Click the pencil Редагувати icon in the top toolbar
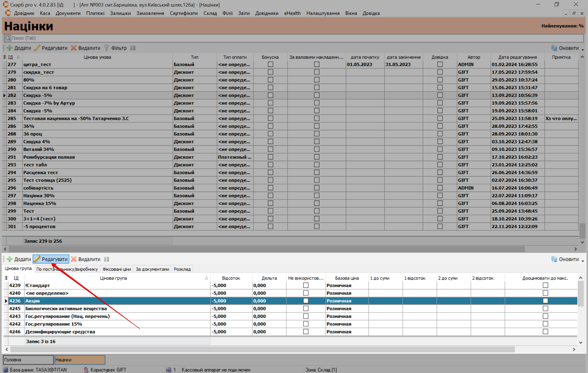This screenshot has width=588, height=373. 37,48
